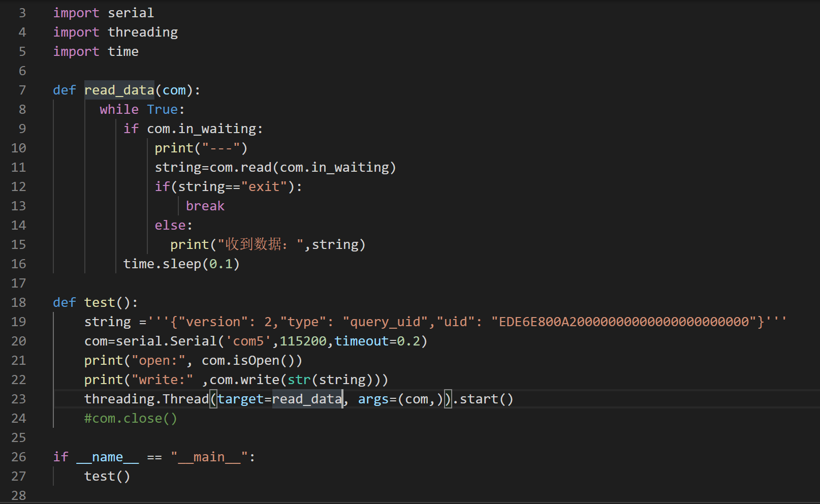Click 'test' in the def test() line

click(x=100, y=302)
